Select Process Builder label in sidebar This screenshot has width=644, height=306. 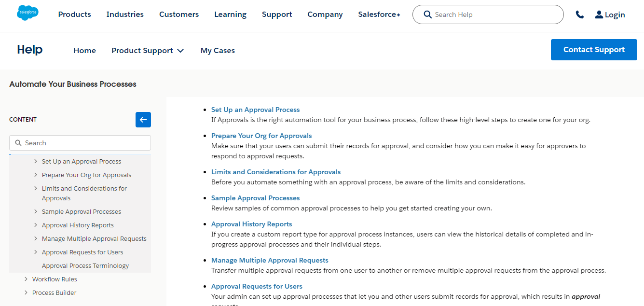(54, 292)
